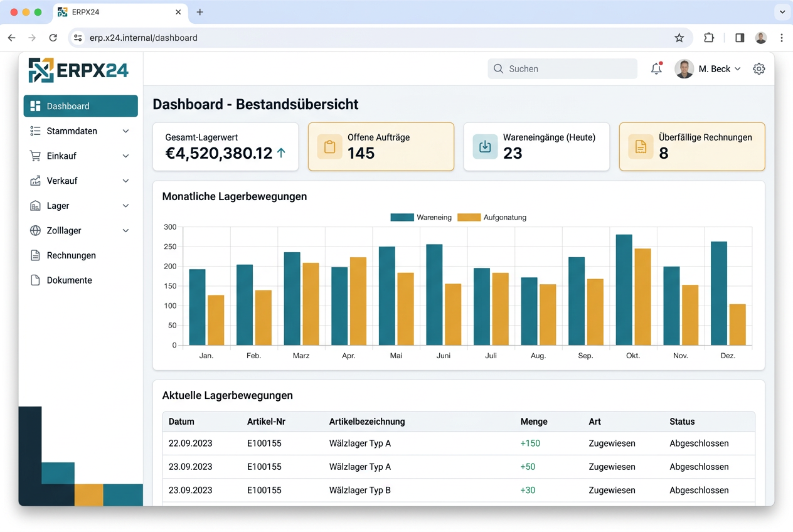Click the Dashboard grid icon
Image resolution: width=793 pixels, height=532 pixels.
pos(35,106)
